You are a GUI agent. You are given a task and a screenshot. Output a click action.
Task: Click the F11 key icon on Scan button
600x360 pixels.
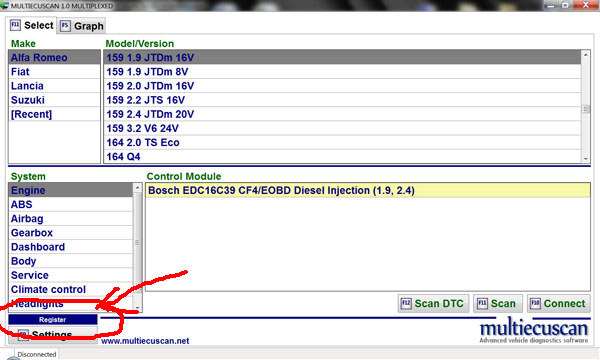pyautogui.click(x=482, y=304)
